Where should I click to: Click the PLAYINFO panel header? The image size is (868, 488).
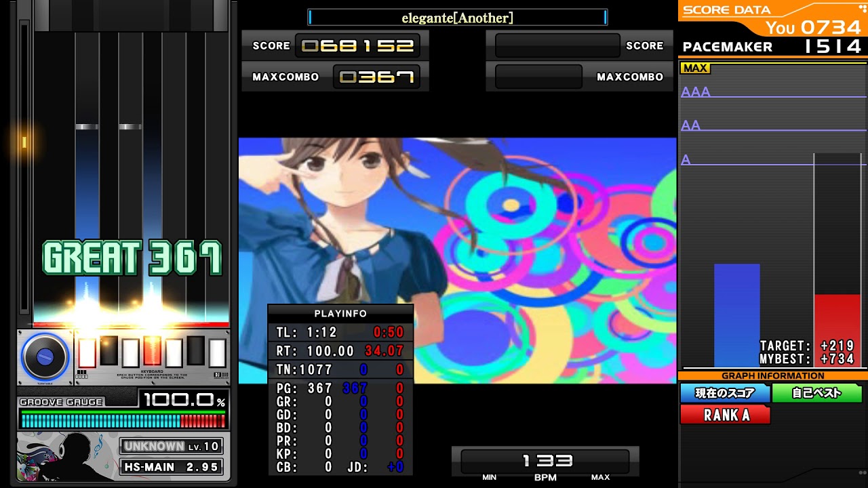coord(340,314)
